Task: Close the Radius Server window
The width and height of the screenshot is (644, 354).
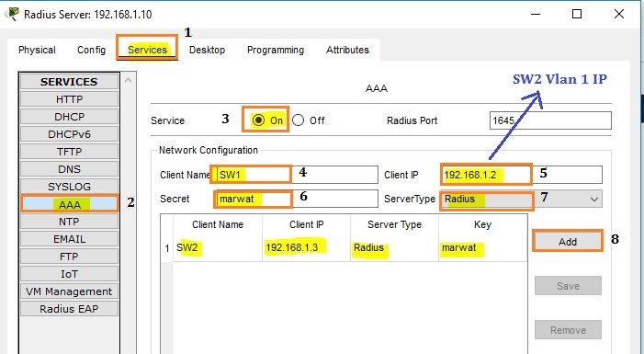Action: [x=619, y=14]
